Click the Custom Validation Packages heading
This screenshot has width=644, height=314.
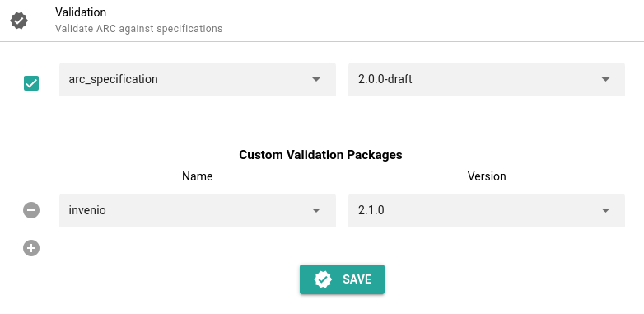click(321, 155)
